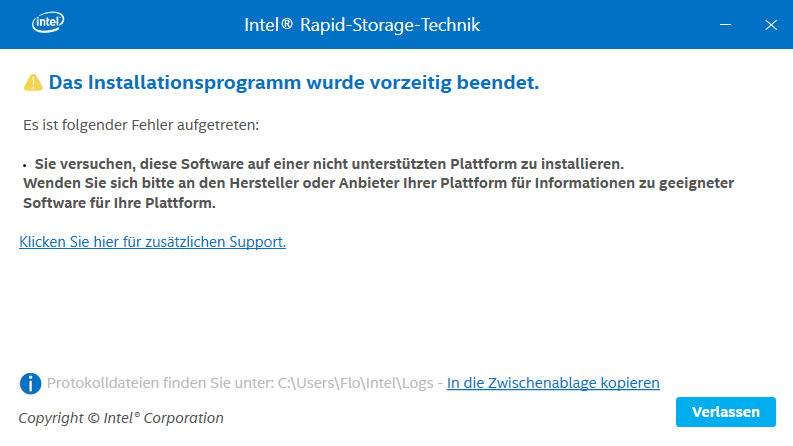
Task: Close the installer with the X icon
Action: click(771, 25)
